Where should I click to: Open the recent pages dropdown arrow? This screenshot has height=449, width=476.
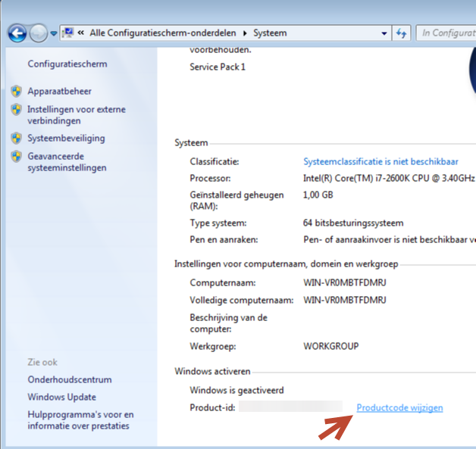pyautogui.click(x=54, y=33)
